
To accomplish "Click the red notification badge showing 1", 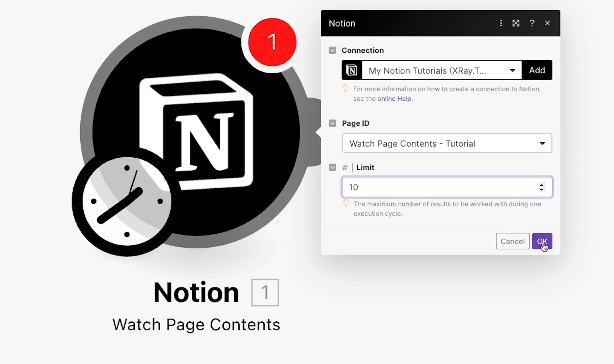I will coord(272,42).
